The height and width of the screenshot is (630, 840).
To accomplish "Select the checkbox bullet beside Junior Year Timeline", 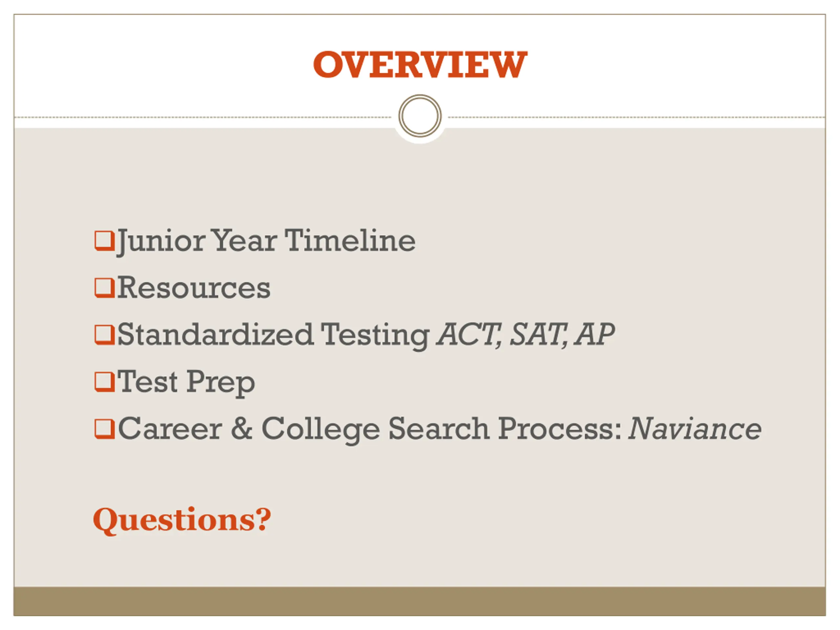I will click(x=104, y=241).
